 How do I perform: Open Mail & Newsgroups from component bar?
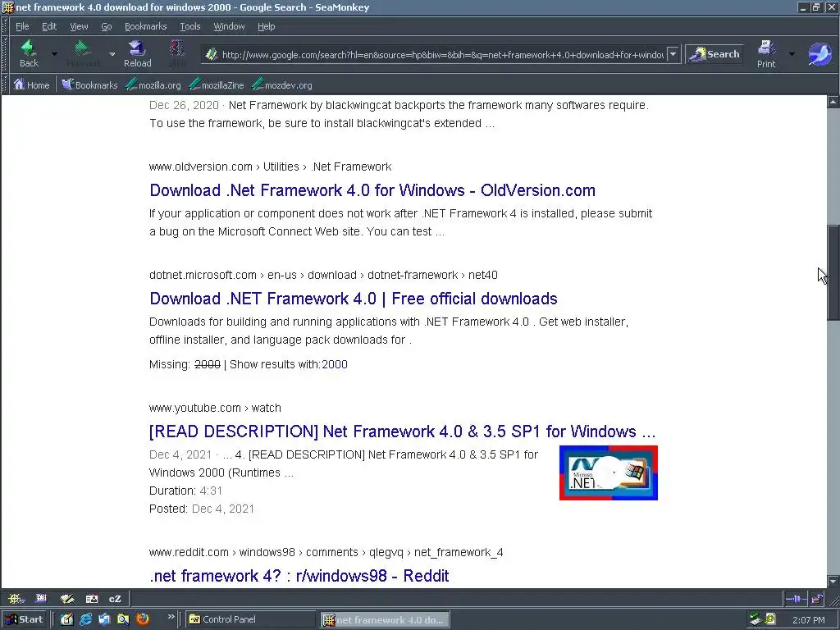coord(41,598)
